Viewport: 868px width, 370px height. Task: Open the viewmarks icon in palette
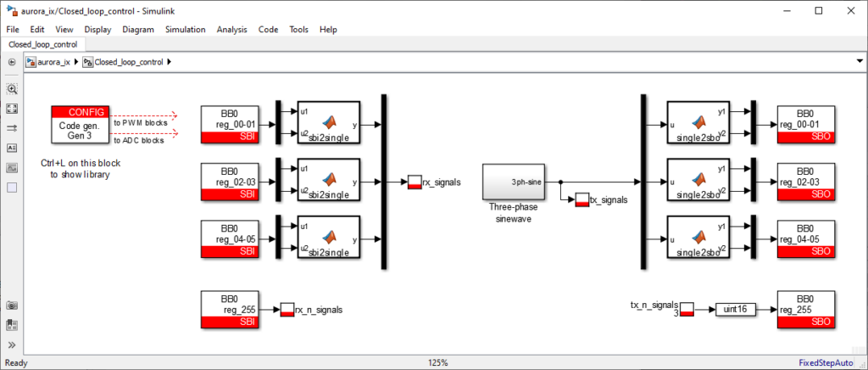[x=12, y=324]
